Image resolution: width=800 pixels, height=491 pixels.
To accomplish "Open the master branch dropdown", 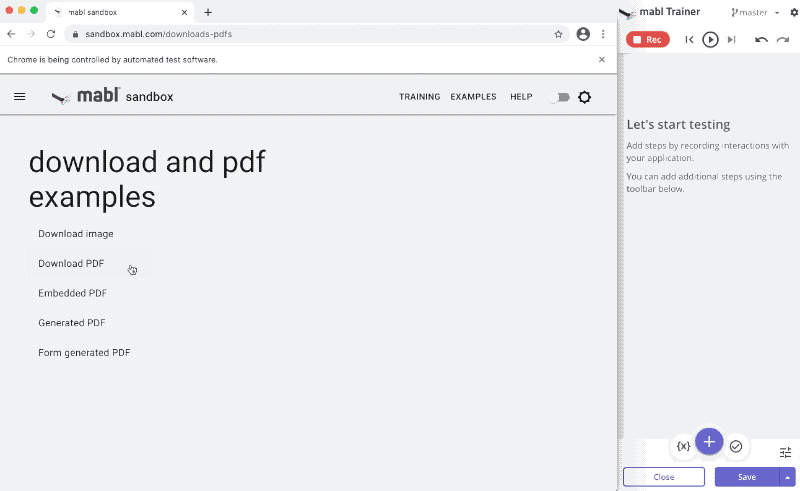I will [755, 12].
